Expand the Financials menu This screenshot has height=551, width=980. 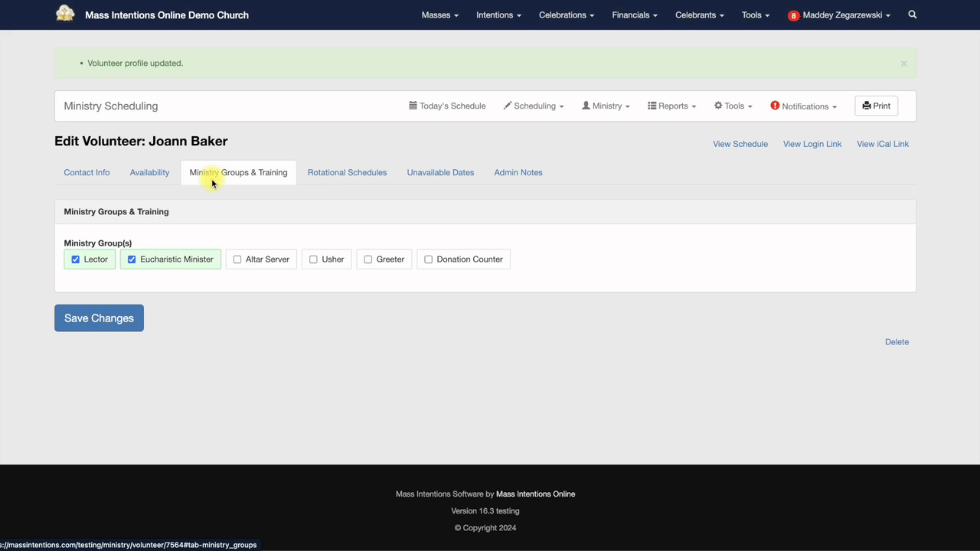tap(635, 15)
